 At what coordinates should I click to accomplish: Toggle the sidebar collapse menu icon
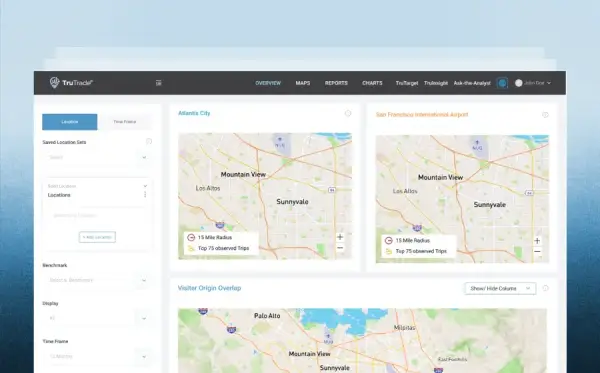(x=158, y=83)
